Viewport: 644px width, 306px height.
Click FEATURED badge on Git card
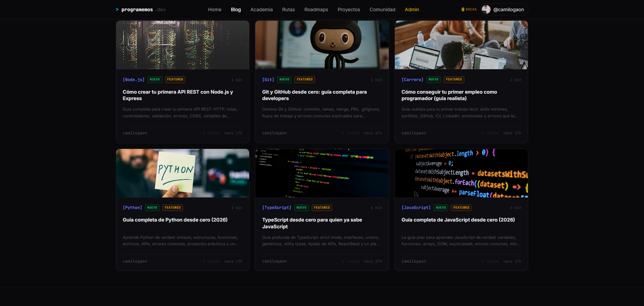pos(305,80)
